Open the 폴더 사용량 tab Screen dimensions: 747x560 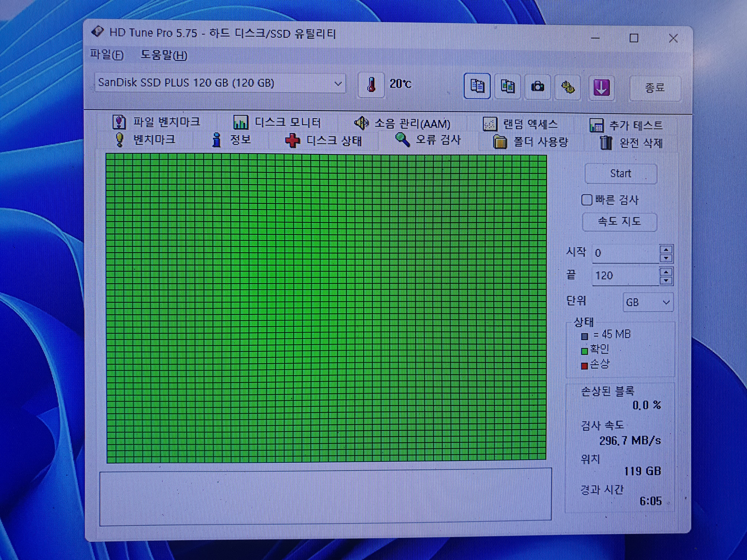(531, 142)
